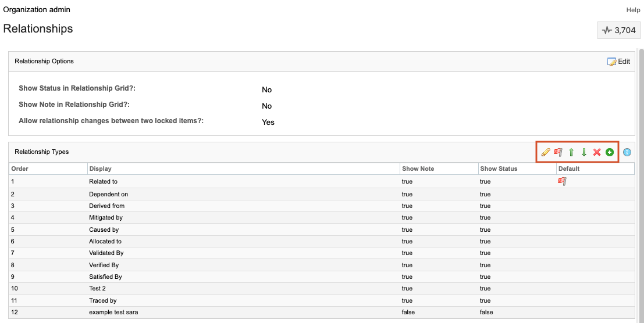Delete relationship type with red X icon
Viewport: 644px width, 323px height.
click(x=597, y=152)
